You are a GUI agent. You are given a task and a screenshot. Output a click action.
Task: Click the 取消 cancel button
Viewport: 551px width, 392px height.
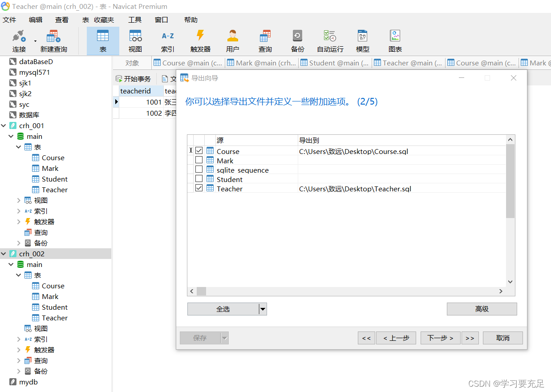coord(503,338)
